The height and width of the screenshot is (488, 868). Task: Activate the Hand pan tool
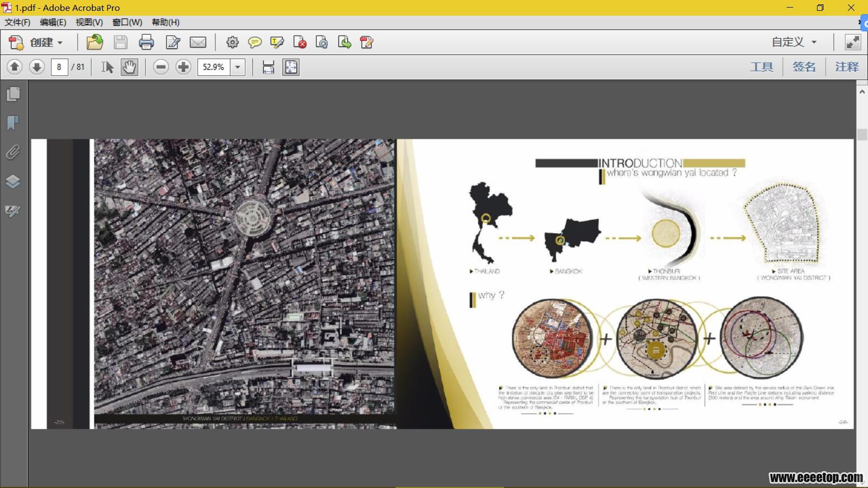(129, 67)
